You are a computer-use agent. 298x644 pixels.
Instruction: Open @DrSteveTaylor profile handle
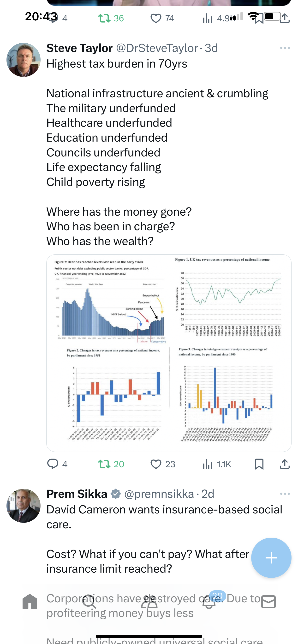(x=157, y=48)
